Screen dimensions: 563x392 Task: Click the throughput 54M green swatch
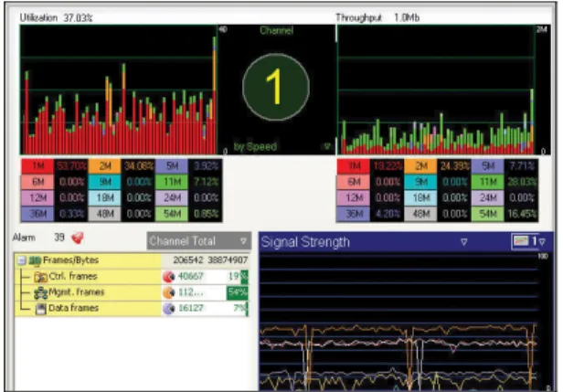[488, 214]
